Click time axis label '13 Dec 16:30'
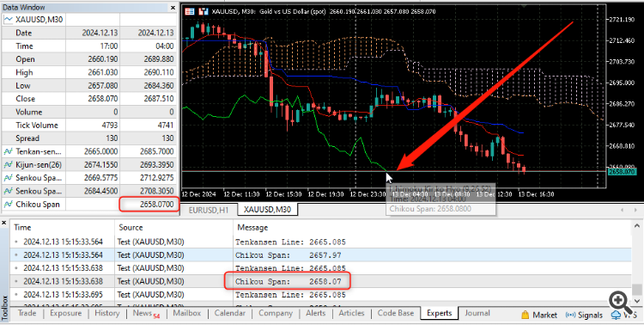Image resolution: width=644 pixels, height=325 pixels. point(536,193)
